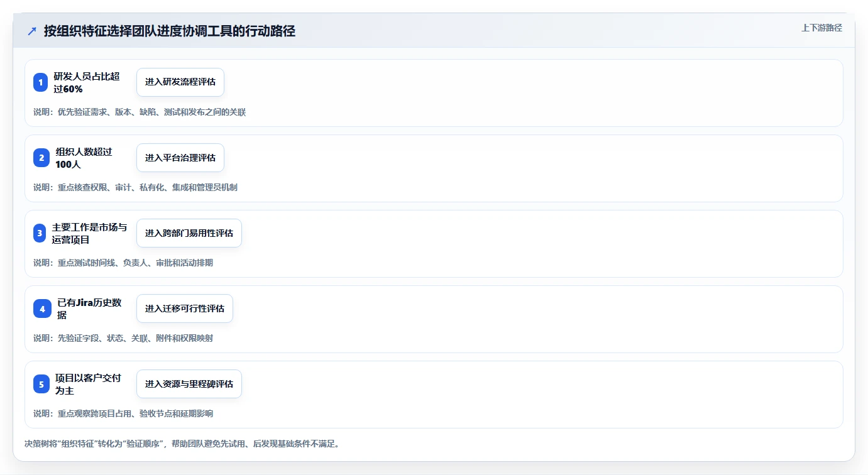Select condition text 项目以客户交付为主

pyautogui.click(x=88, y=384)
